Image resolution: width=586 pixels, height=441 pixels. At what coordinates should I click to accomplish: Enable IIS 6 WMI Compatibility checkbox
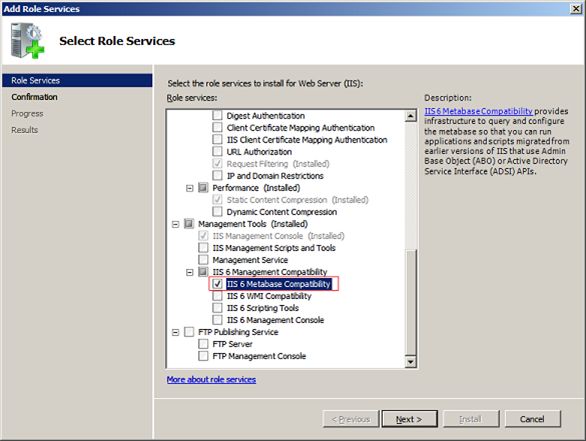point(217,296)
